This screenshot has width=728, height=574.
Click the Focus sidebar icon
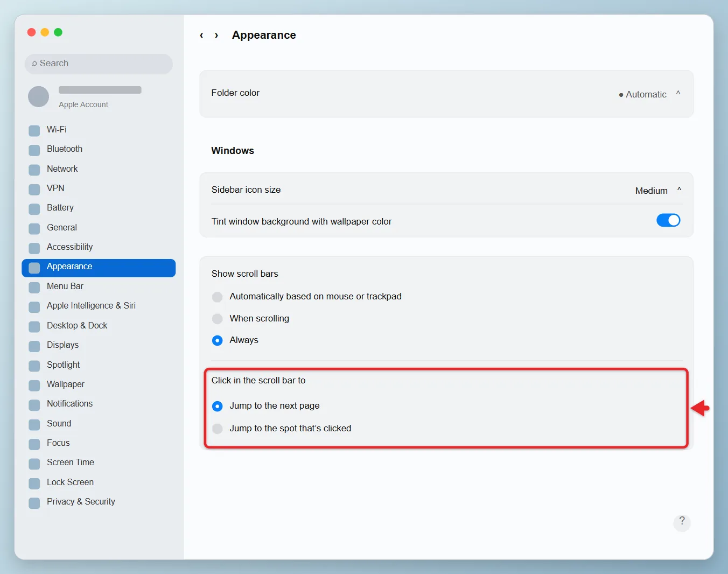34,444
